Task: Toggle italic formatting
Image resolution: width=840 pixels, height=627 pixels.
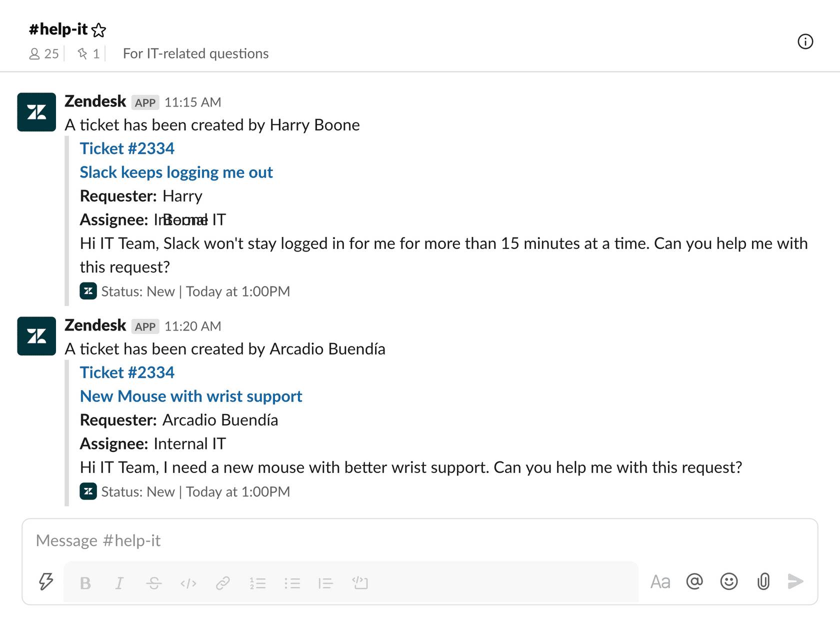Action: click(119, 583)
